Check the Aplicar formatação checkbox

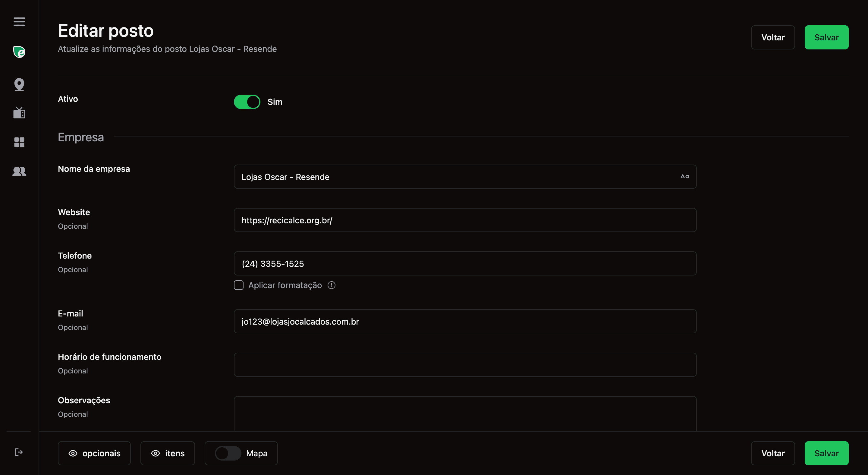(x=239, y=285)
